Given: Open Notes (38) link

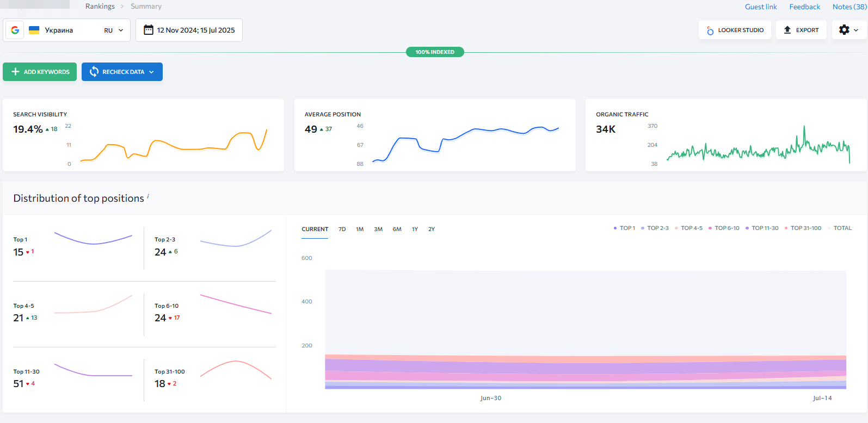Looking at the screenshot, I should click(849, 7).
